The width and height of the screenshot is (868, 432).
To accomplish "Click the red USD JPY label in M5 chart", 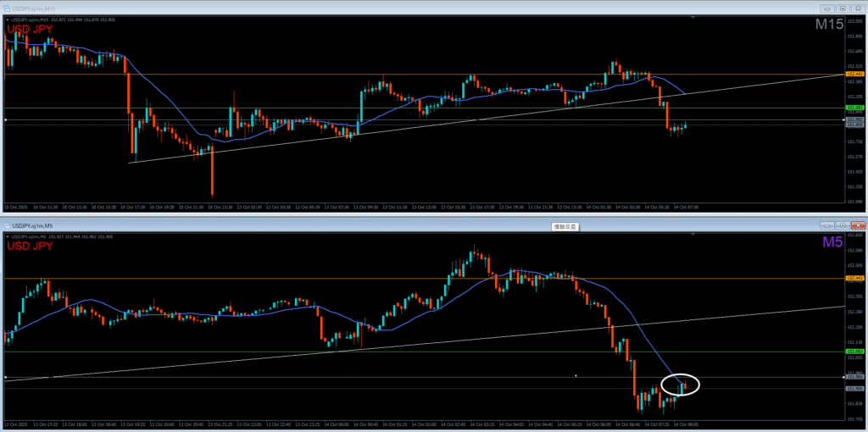I will coord(30,246).
